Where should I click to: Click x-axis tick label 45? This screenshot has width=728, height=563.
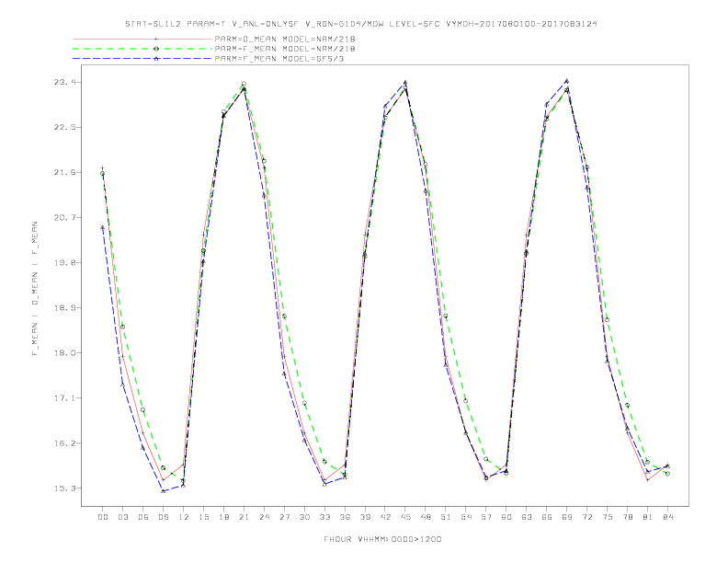[405, 517]
